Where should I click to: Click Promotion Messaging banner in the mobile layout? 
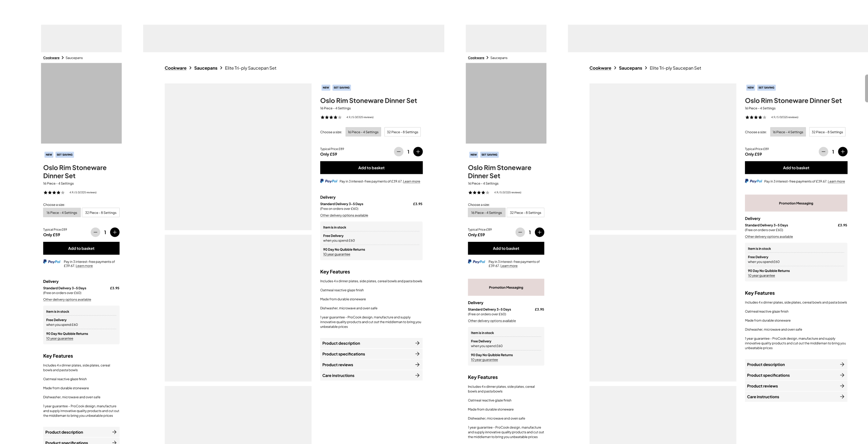[x=506, y=287]
